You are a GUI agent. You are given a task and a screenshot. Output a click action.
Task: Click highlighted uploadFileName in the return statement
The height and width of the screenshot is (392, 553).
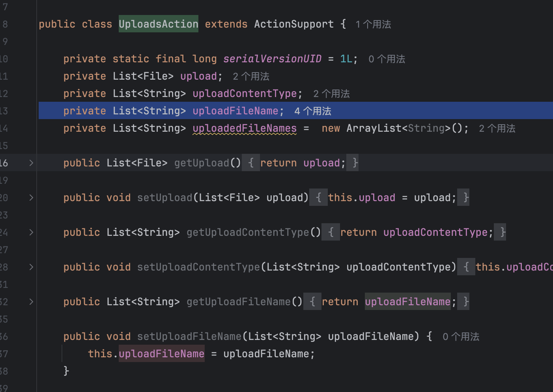[407, 302]
